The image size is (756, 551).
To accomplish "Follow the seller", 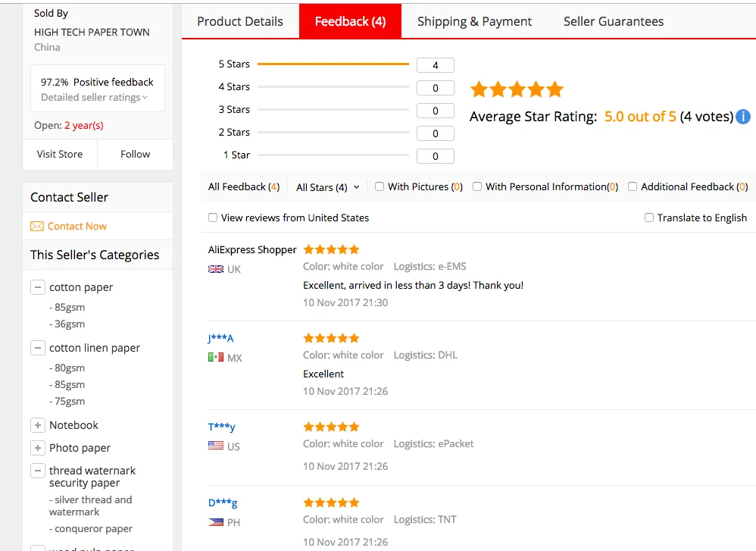I will (x=135, y=154).
